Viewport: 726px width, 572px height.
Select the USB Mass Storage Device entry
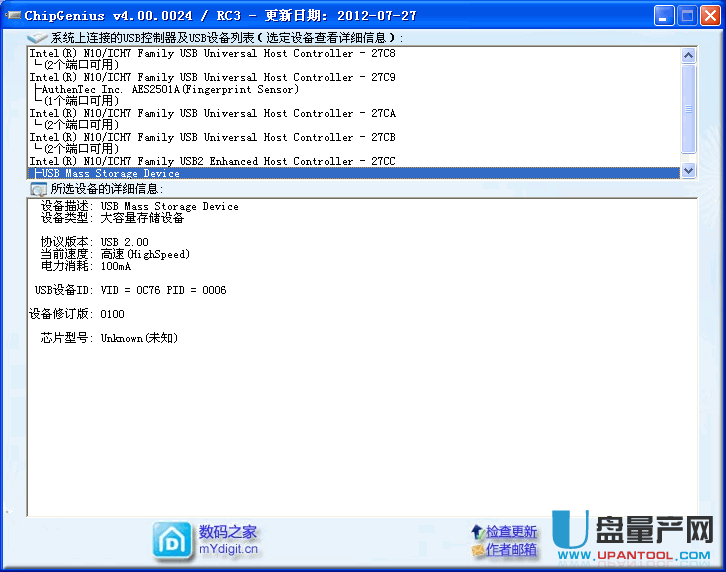(x=110, y=174)
